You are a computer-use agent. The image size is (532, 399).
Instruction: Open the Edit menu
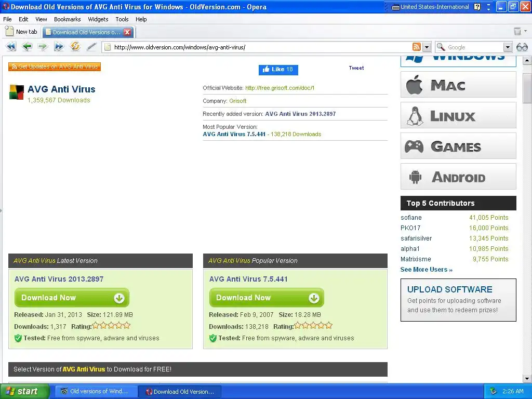[23, 19]
